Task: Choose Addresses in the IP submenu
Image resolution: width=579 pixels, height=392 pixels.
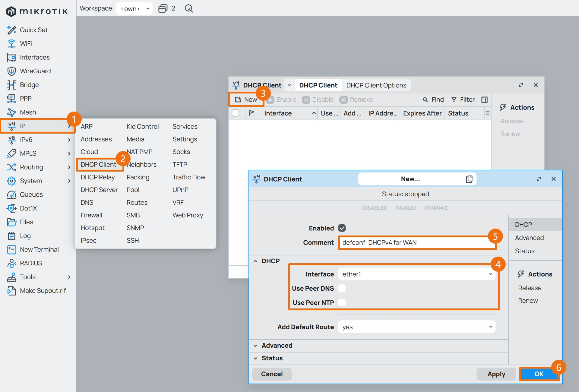Action: [x=96, y=139]
